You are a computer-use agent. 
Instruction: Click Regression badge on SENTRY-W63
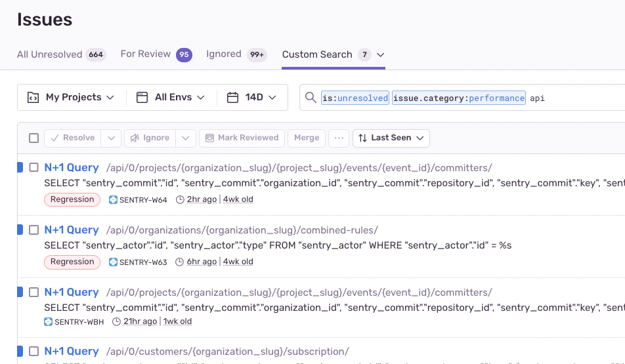(x=72, y=262)
